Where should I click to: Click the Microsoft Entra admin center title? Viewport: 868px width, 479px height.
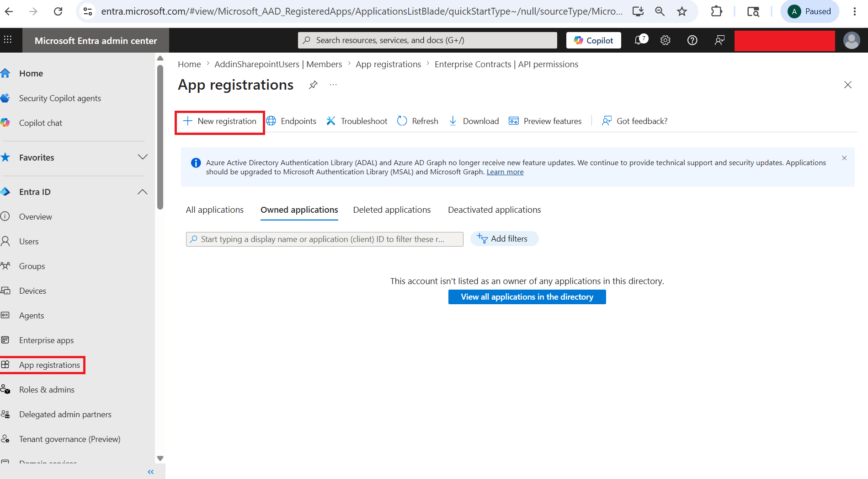pyautogui.click(x=96, y=41)
